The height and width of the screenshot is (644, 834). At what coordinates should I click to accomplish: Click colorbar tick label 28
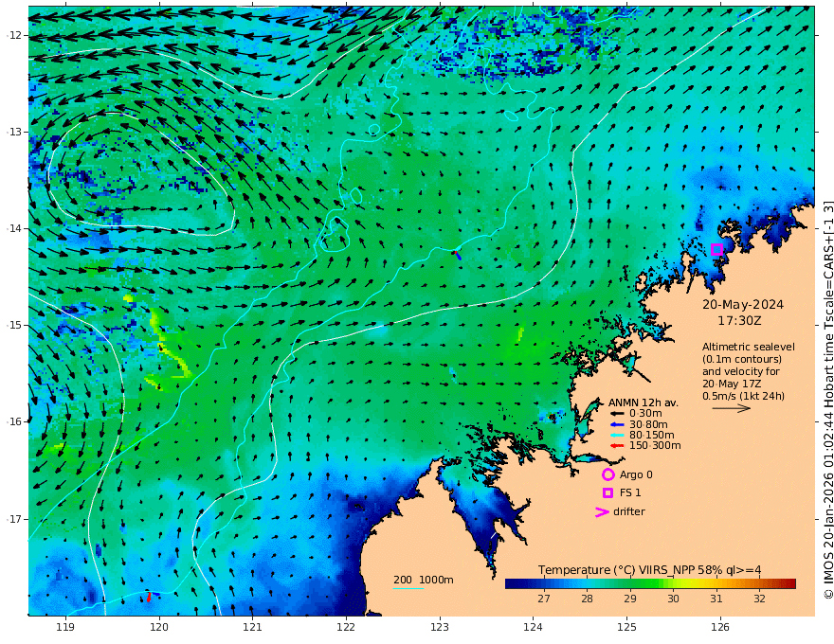(587, 599)
